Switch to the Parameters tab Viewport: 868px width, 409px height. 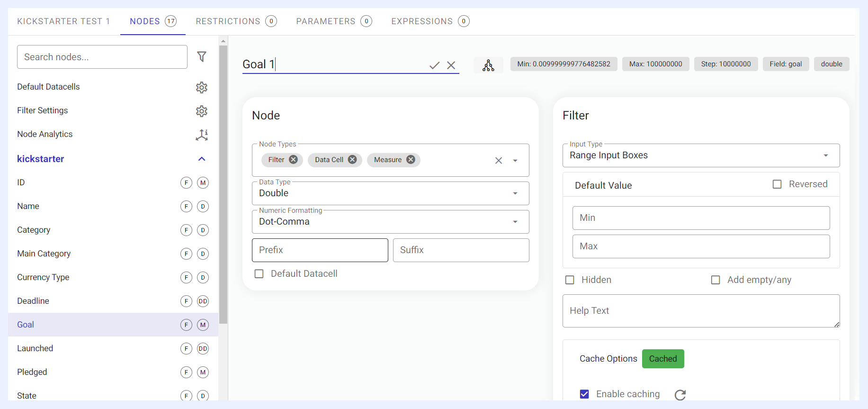pyautogui.click(x=334, y=21)
